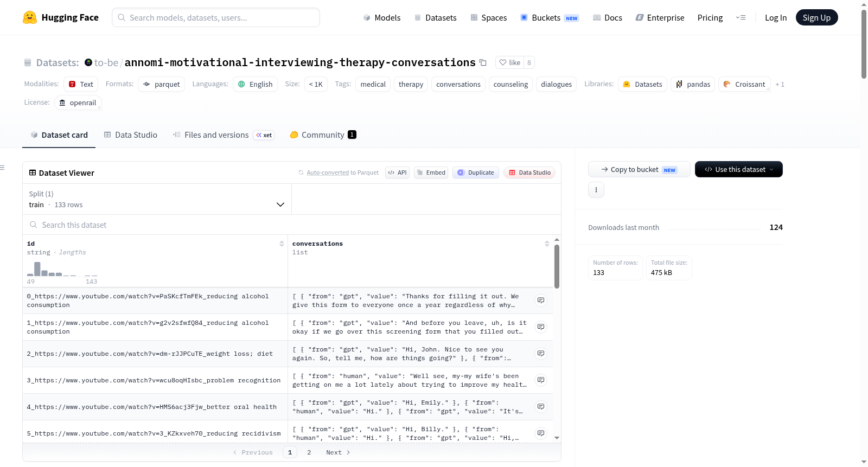Click the pandas library tag
This screenshot has width=868, height=467.
(693, 84)
